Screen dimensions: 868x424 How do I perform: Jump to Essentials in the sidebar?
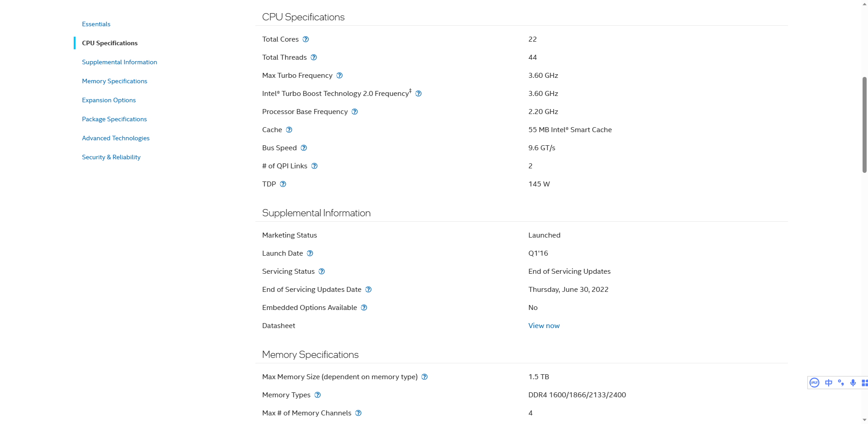(96, 24)
